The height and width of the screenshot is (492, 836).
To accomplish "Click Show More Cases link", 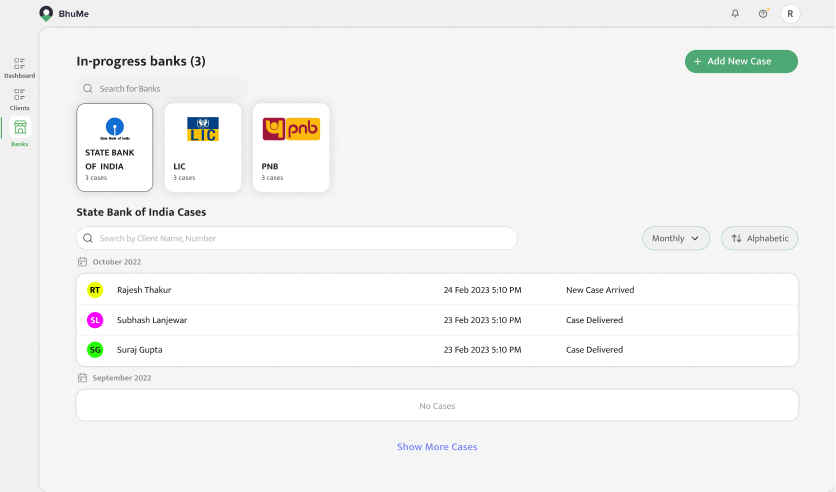I will pos(437,447).
